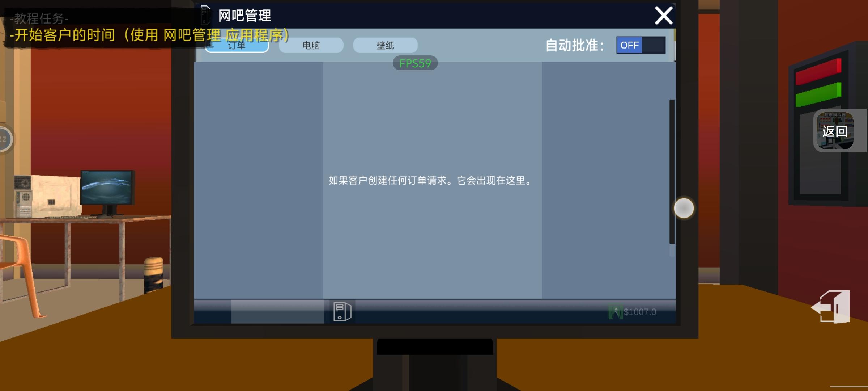The image size is (868, 391).
Task: Click the computer tower icon in taskbar
Action: click(x=342, y=311)
